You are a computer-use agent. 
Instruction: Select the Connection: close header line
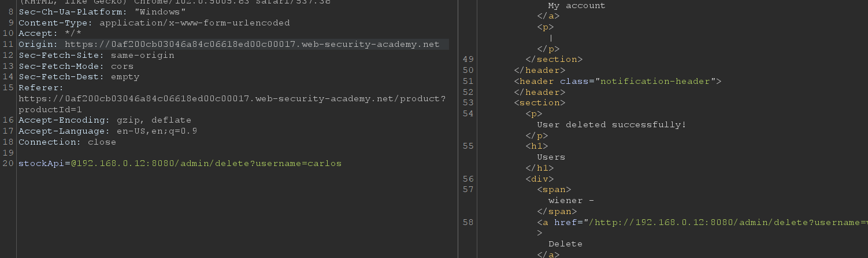pos(67,142)
